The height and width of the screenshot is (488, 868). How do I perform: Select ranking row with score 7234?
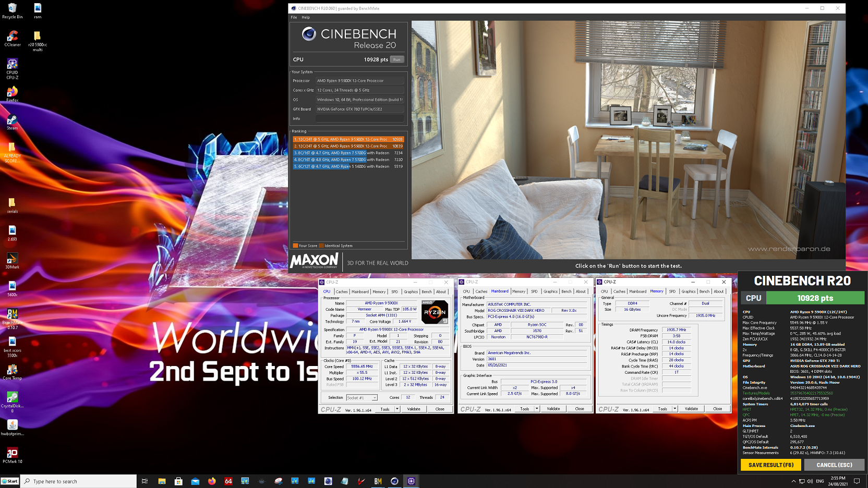click(x=348, y=153)
